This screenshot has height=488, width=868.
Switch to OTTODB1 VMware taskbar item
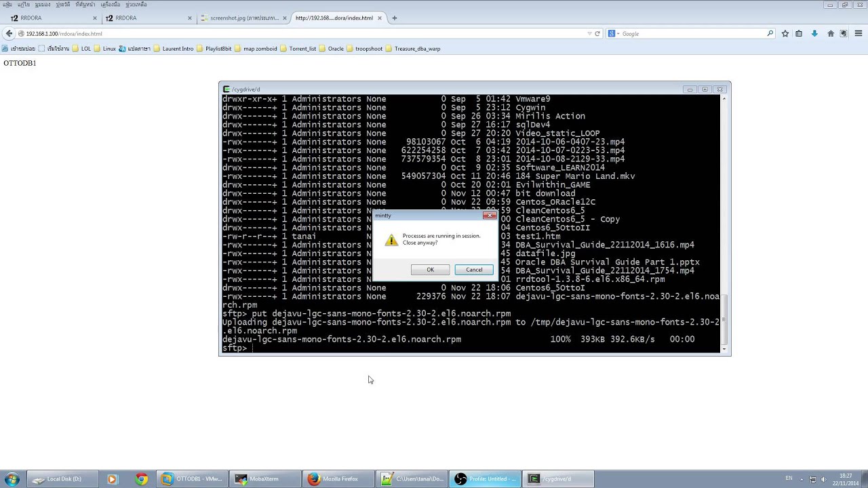pos(192,479)
